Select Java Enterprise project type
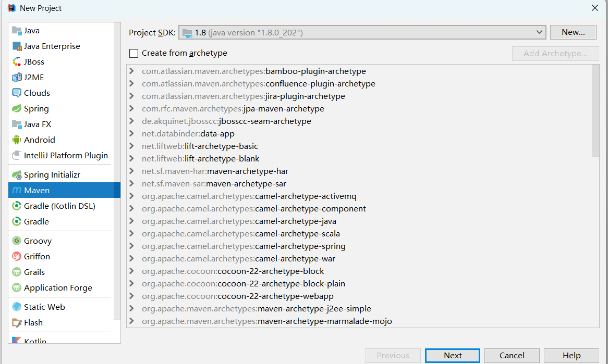 (52, 46)
